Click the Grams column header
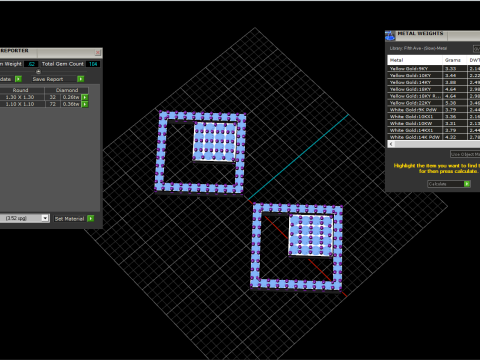This screenshot has height=360, width=480. coord(454,60)
